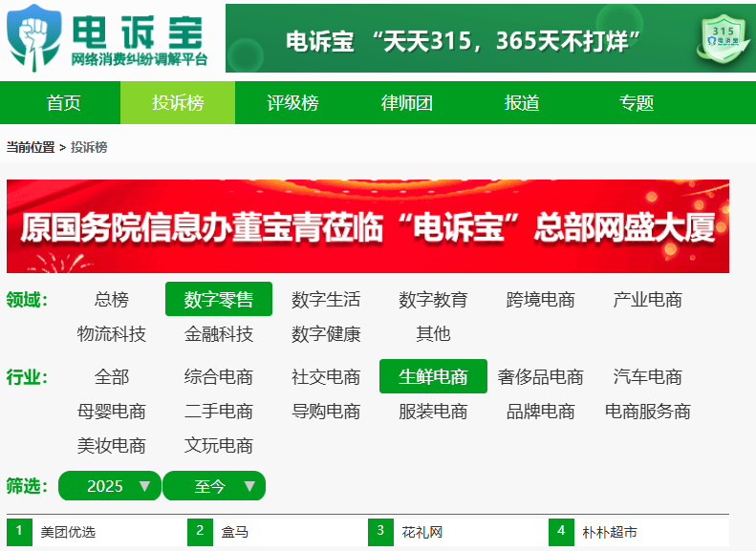756x551 pixels.
Task: Choose 二手电商 industry
Action: 219,412
